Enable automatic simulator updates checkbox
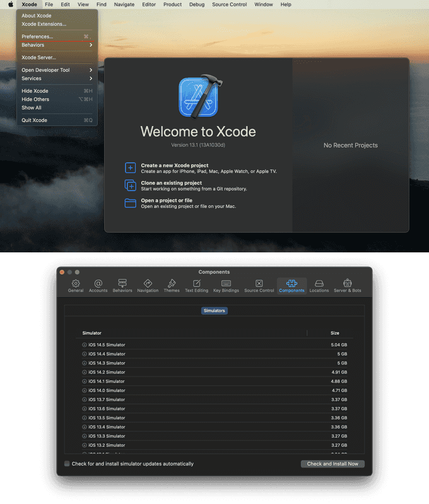This screenshot has height=504, width=429. [67, 464]
